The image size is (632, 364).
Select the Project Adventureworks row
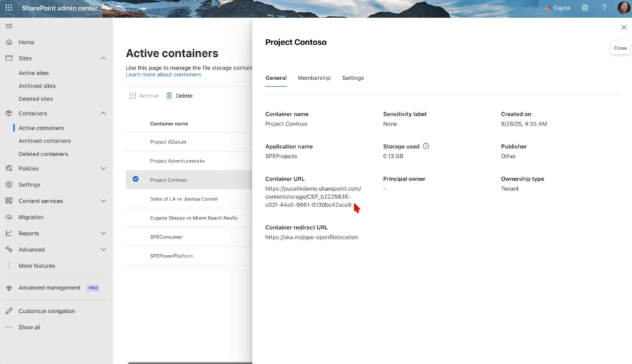pos(189,161)
